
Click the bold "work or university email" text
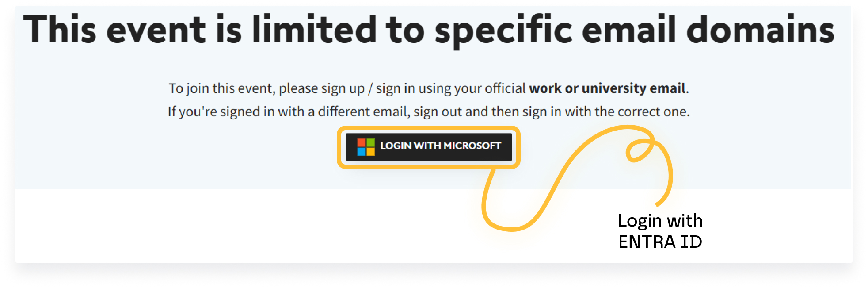tap(608, 88)
